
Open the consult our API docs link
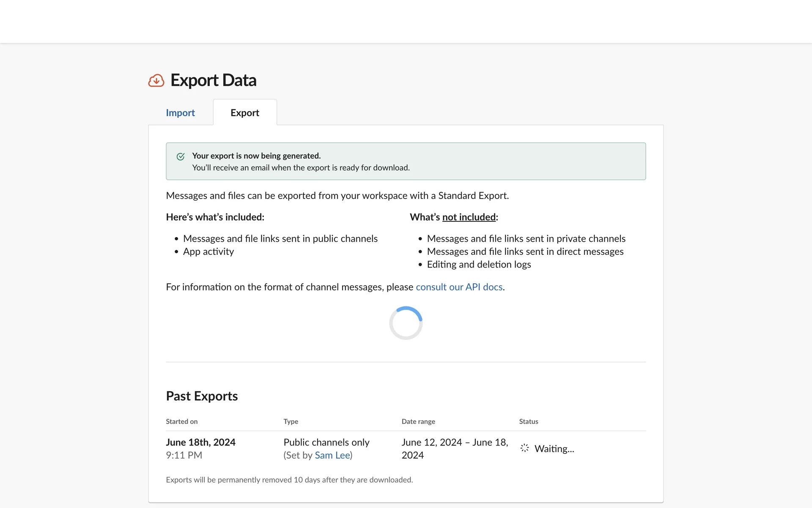459,287
